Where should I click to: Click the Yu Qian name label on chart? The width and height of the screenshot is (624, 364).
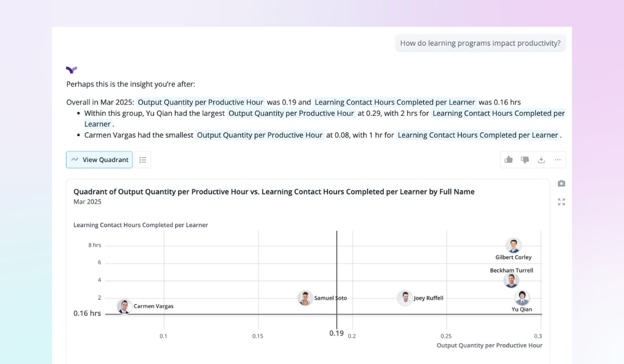pyautogui.click(x=522, y=309)
